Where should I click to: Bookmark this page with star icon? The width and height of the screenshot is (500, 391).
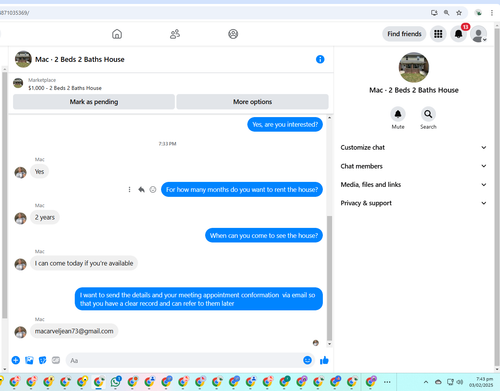click(459, 13)
